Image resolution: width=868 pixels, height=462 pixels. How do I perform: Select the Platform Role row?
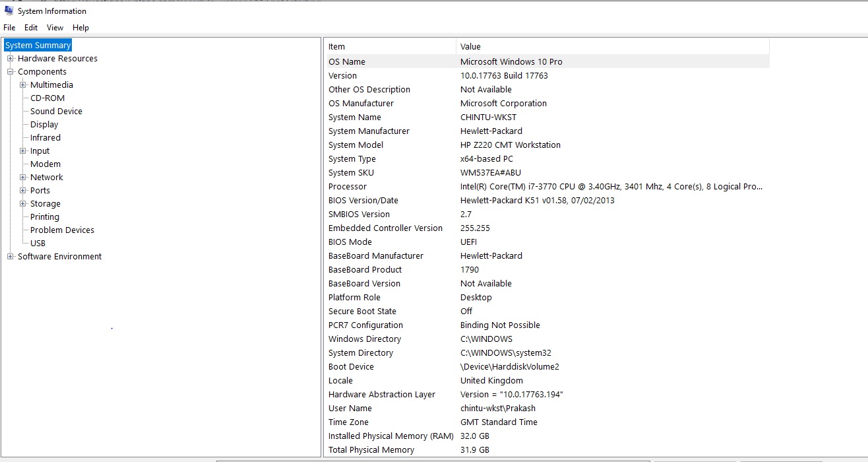coord(547,297)
